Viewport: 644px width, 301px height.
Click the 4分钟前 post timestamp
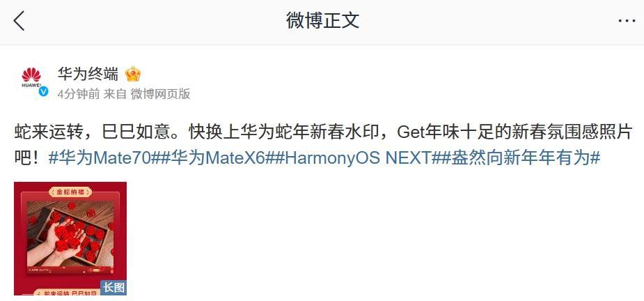click(x=79, y=94)
